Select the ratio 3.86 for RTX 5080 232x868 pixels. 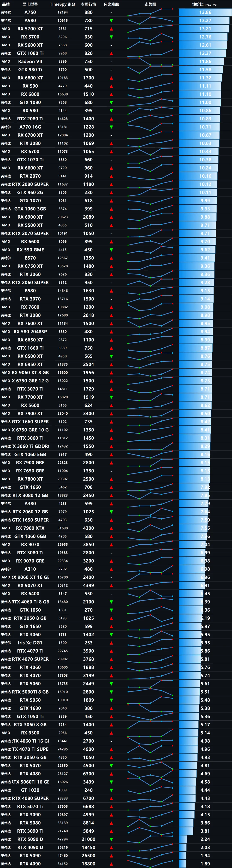[205, 823]
